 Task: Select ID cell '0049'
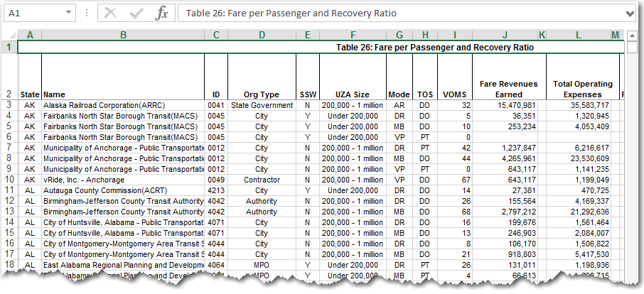click(x=216, y=180)
